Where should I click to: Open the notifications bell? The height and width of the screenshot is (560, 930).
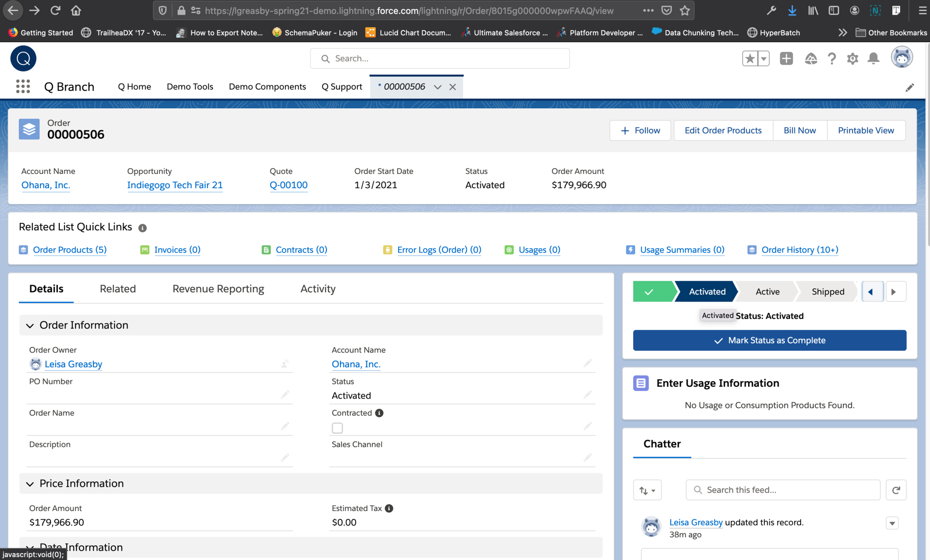(x=874, y=58)
